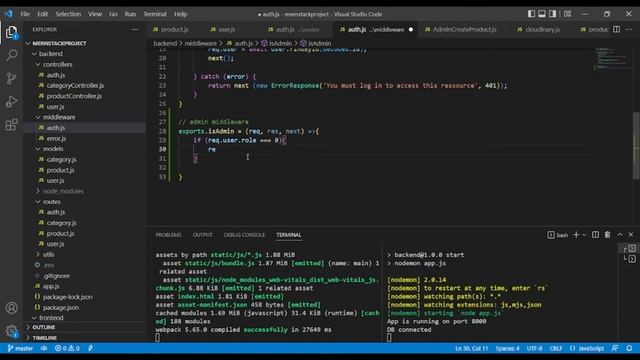Collapse the models folder

(x=53, y=149)
